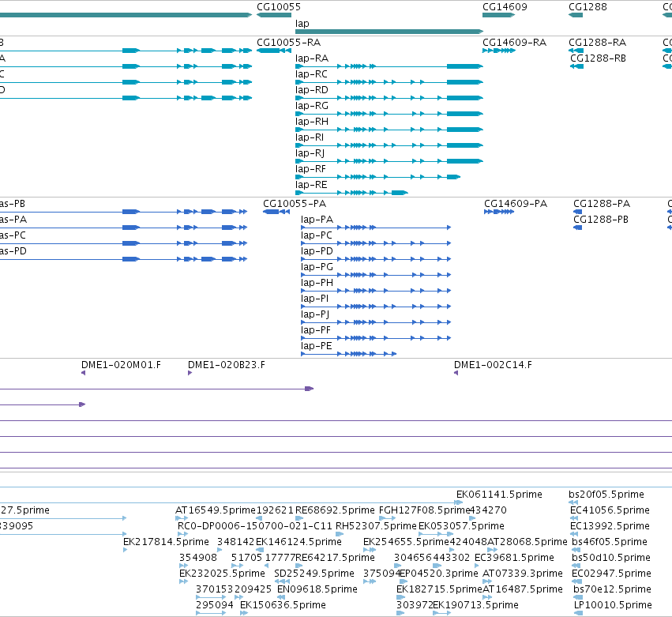Open the CG14609-PA protein label
The height and width of the screenshot is (617, 672).
click(x=516, y=204)
